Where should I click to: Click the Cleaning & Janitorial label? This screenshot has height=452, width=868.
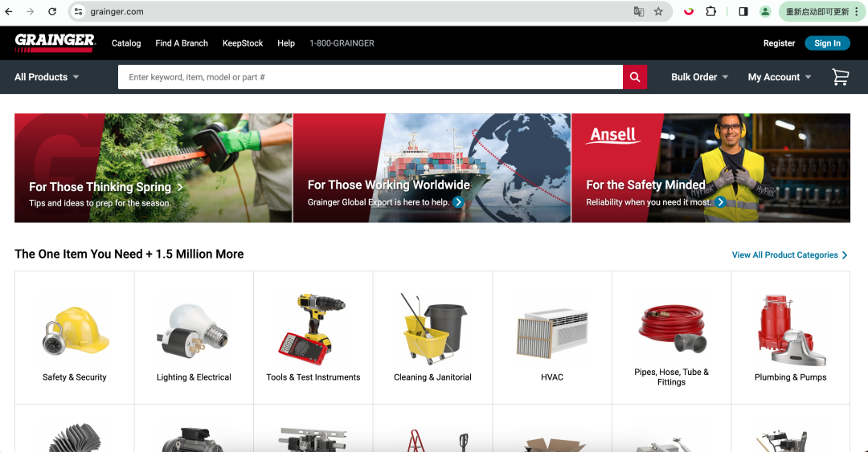click(433, 377)
